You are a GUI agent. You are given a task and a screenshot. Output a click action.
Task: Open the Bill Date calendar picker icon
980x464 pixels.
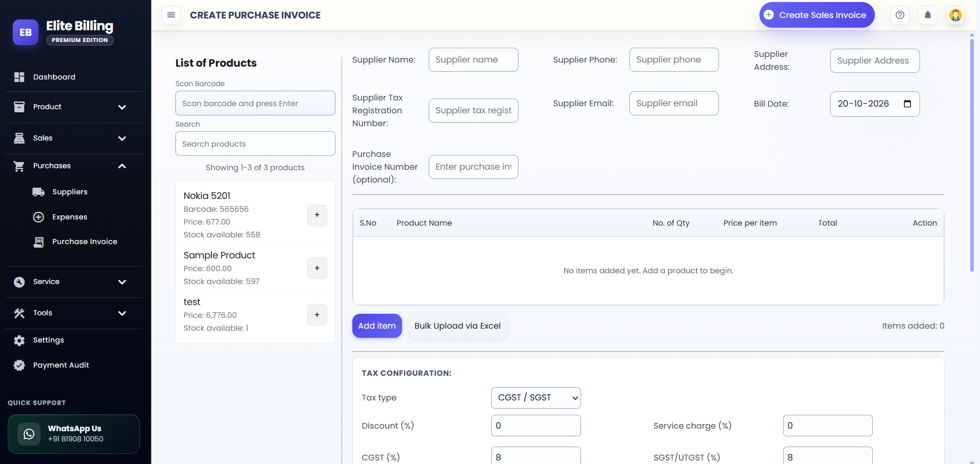[907, 104]
